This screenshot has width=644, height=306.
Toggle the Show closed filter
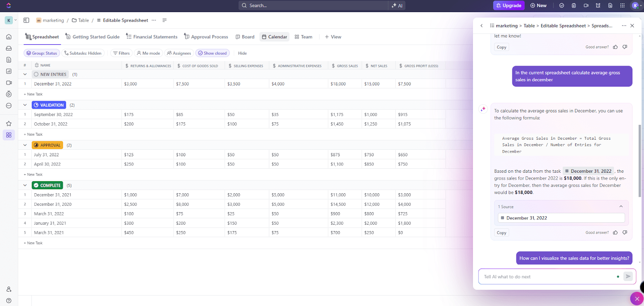click(x=212, y=53)
